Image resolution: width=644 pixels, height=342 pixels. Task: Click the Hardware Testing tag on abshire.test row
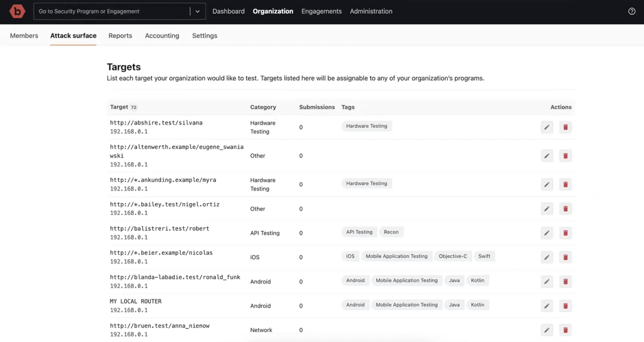coord(366,126)
